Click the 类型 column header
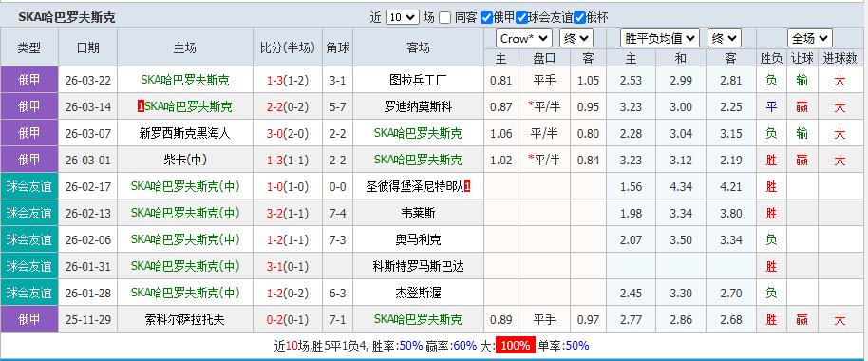The height and width of the screenshot is (361, 868). click(28, 47)
